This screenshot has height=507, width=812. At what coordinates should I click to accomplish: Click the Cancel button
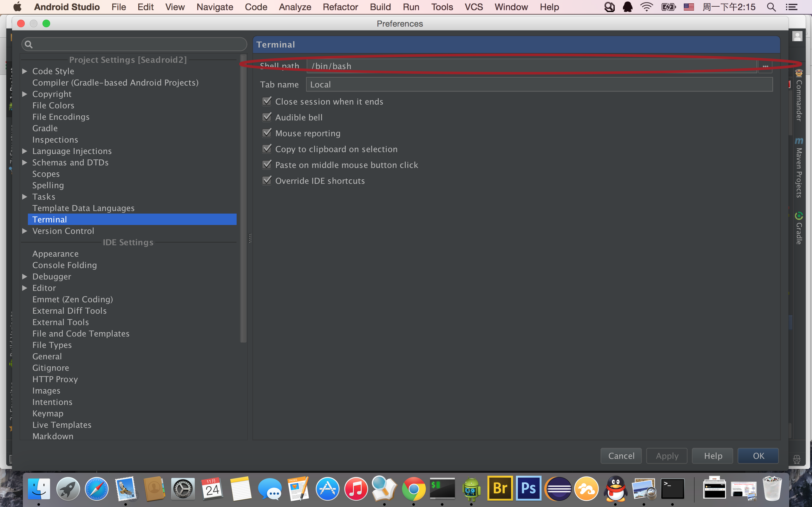pos(621,456)
